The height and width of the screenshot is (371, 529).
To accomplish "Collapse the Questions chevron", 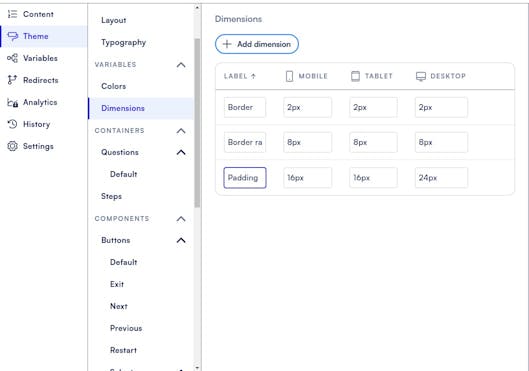I will (x=181, y=152).
